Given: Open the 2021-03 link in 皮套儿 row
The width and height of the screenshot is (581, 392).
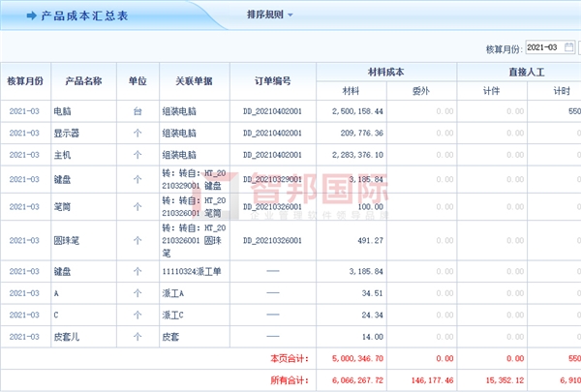Looking at the screenshot, I should pyautogui.click(x=24, y=336).
